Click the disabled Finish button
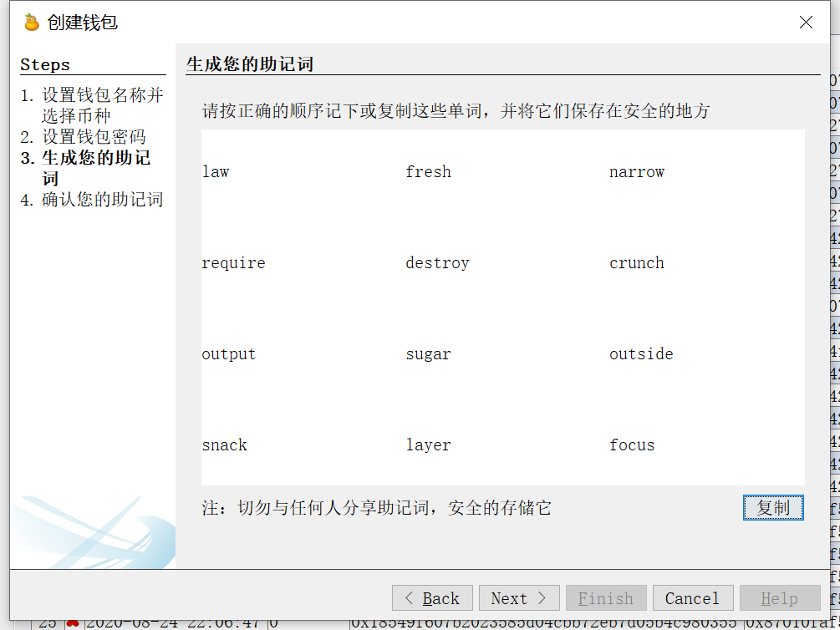The width and height of the screenshot is (840, 630). point(606,598)
